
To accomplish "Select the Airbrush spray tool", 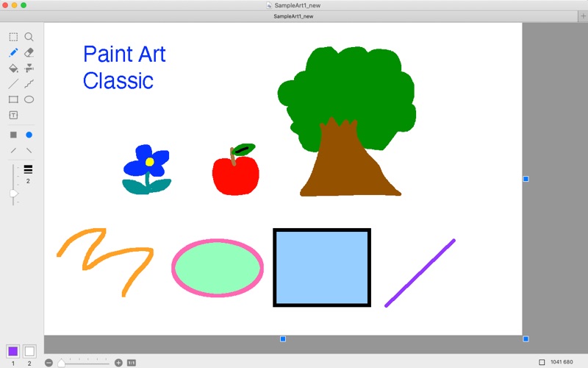I will click(x=29, y=68).
